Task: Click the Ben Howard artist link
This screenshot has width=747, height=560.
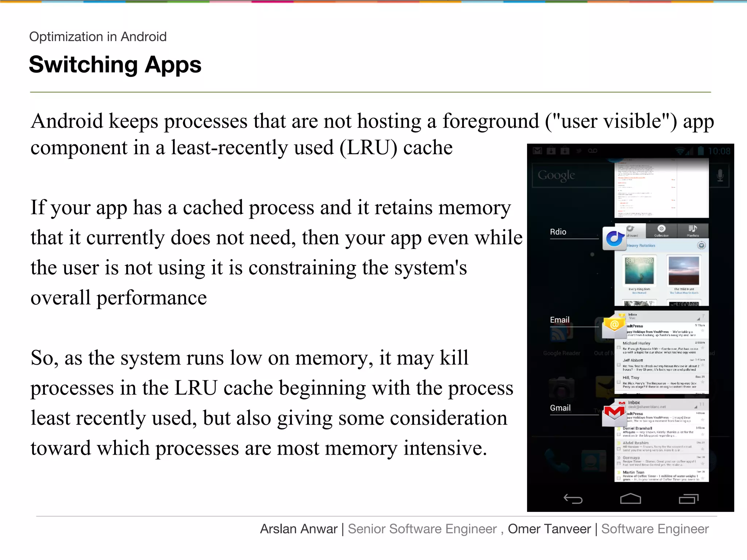Action: click(x=639, y=293)
